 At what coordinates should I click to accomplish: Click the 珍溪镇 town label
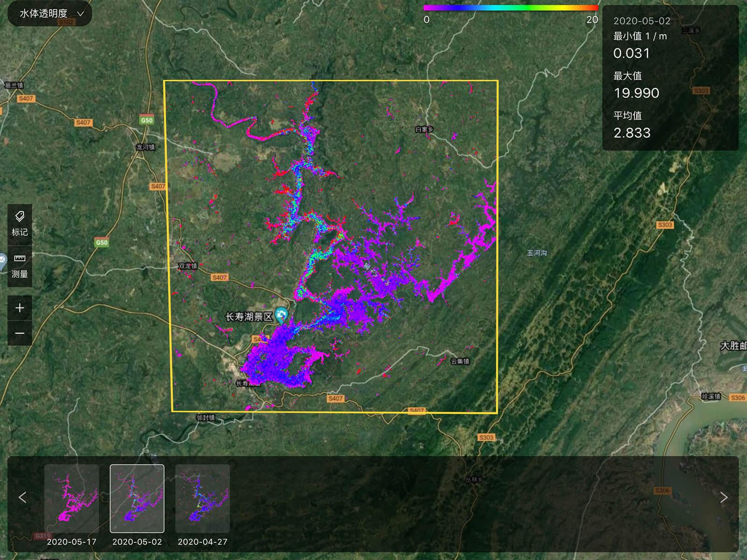pos(711,397)
